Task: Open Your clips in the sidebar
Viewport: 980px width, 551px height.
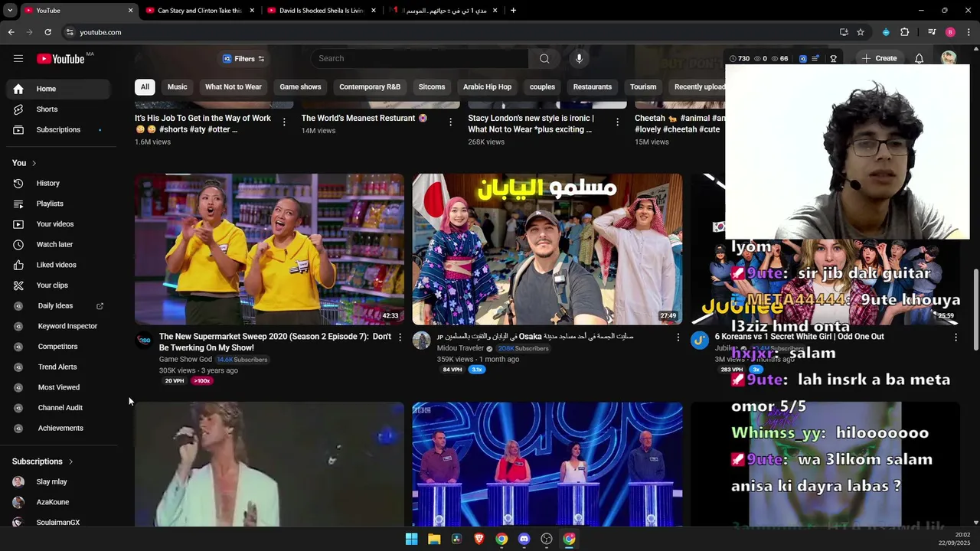Action: coord(52,285)
